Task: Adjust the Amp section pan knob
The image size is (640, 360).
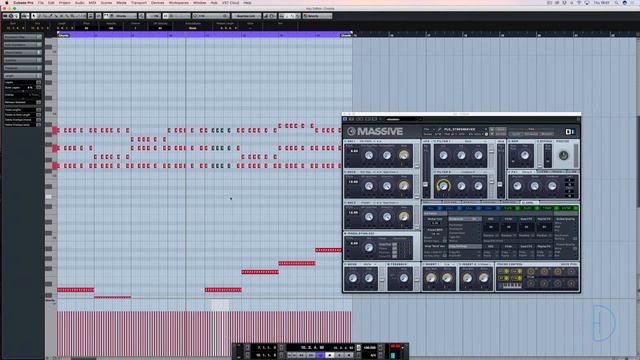Action: click(525, 155)
